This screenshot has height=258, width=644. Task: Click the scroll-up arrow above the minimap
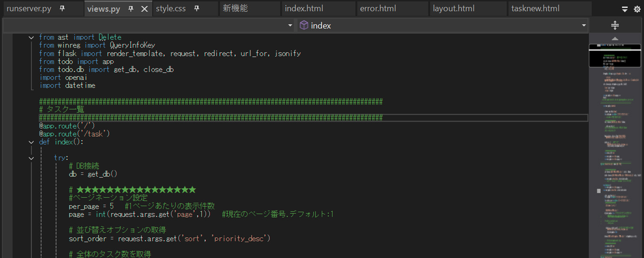[615, 39]
